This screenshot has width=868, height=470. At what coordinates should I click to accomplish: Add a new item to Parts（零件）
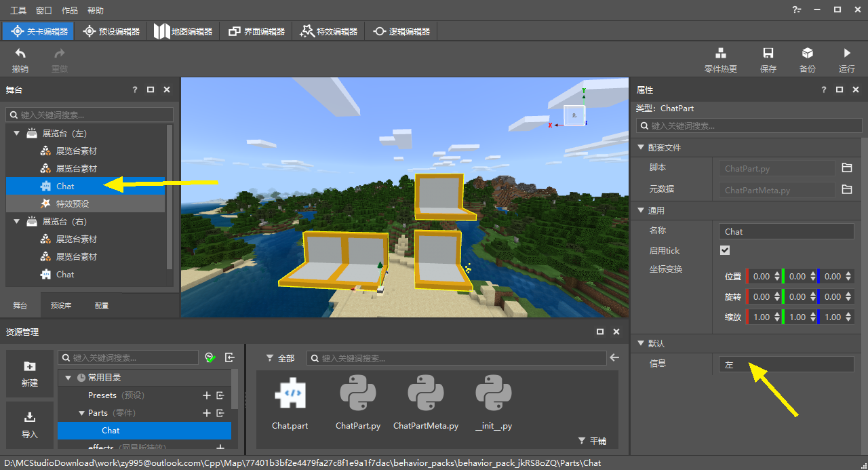pyautogui.click(x=207, y=413)
